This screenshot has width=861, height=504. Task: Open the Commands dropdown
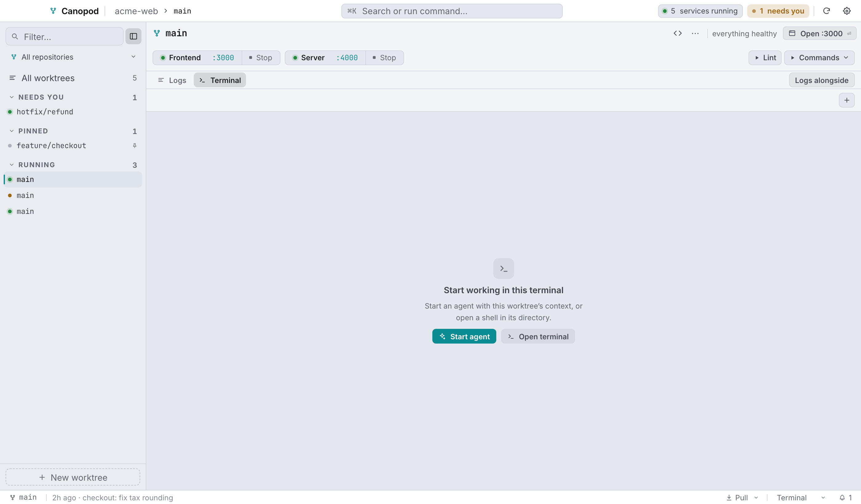819,58
